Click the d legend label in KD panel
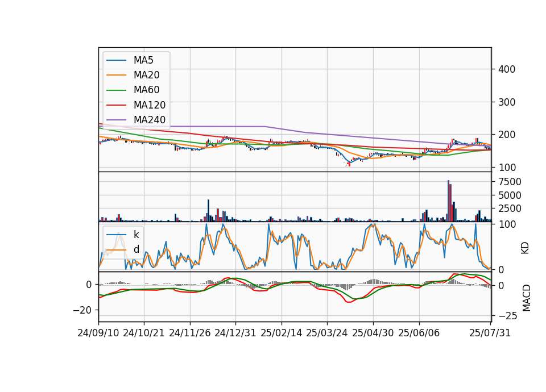Image resolution: width=546 pixels, height=392 pixels. 136,249
